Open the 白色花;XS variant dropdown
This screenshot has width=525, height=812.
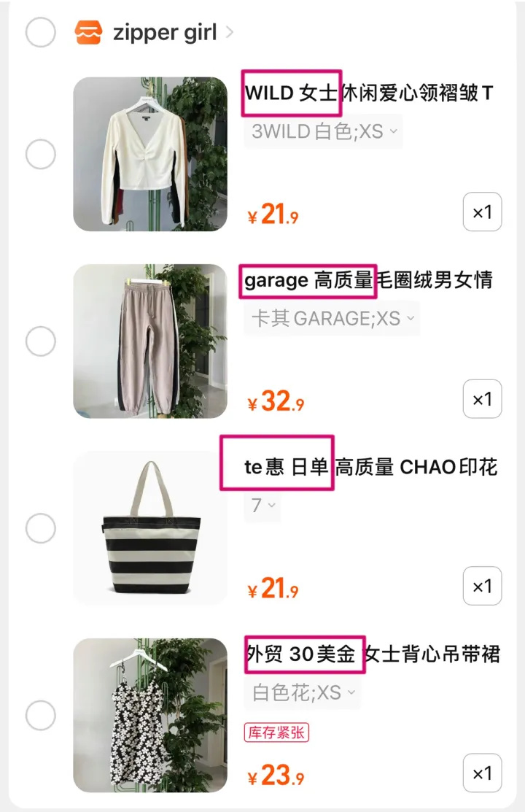(x=303, y=692)
